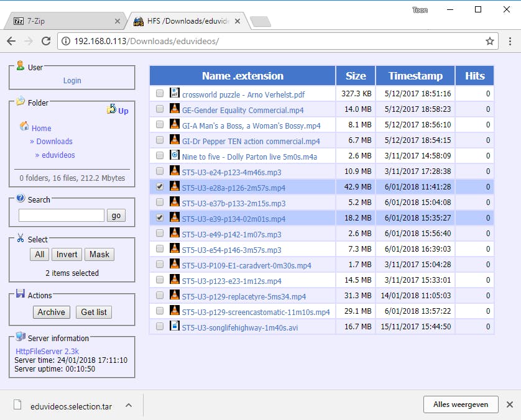Click the browser reload icon
Image resolution: width=521 pixels, height=420 pixels.
tap(45, 42)
